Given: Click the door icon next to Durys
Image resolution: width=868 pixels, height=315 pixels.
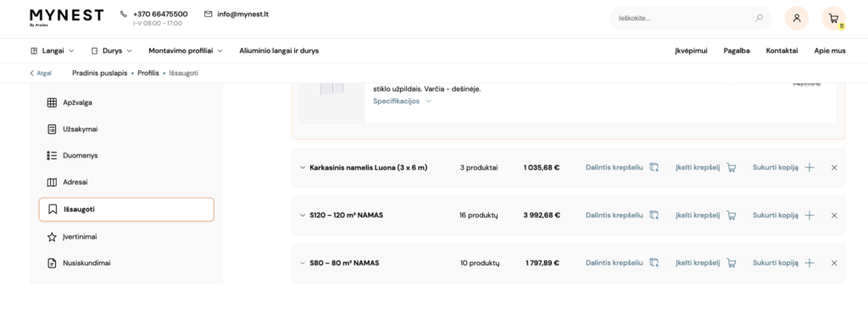Looking at the screenshot, I should [94, 50].
